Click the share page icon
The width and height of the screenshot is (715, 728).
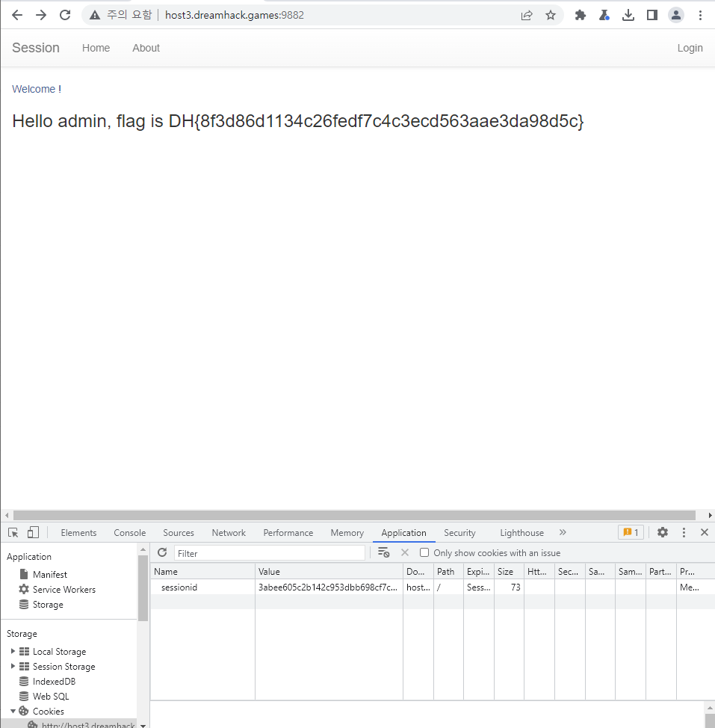(x=527, y=15)
